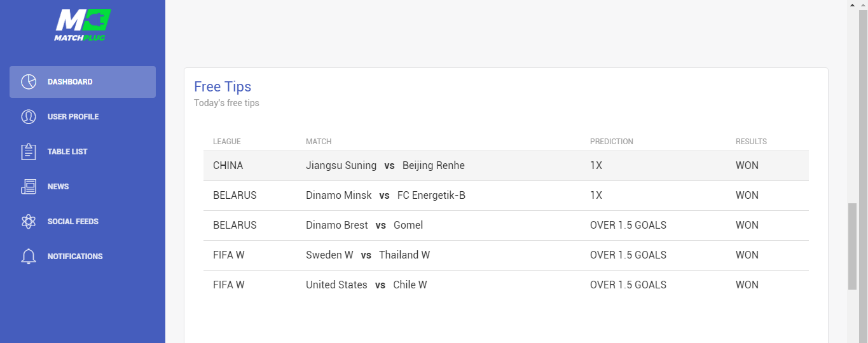Click the vertical page scrollbar thumb
This screenshot has width=868, height=343.
click(853, 246)
